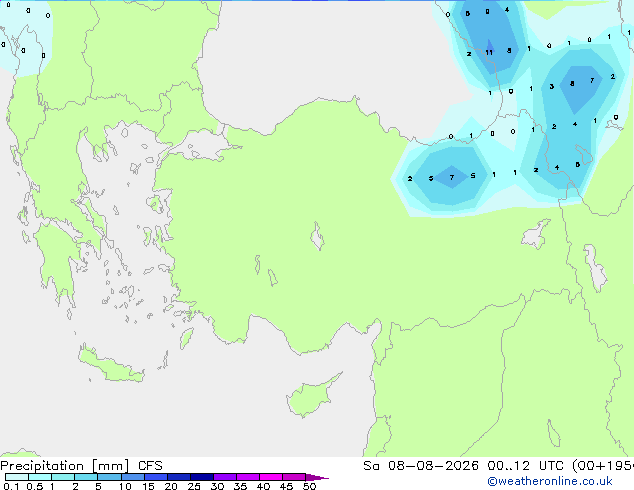Screen dimensions: 634x490
Task: Click the purple arrow tip ending the legend
Action: tap(317, 477)
